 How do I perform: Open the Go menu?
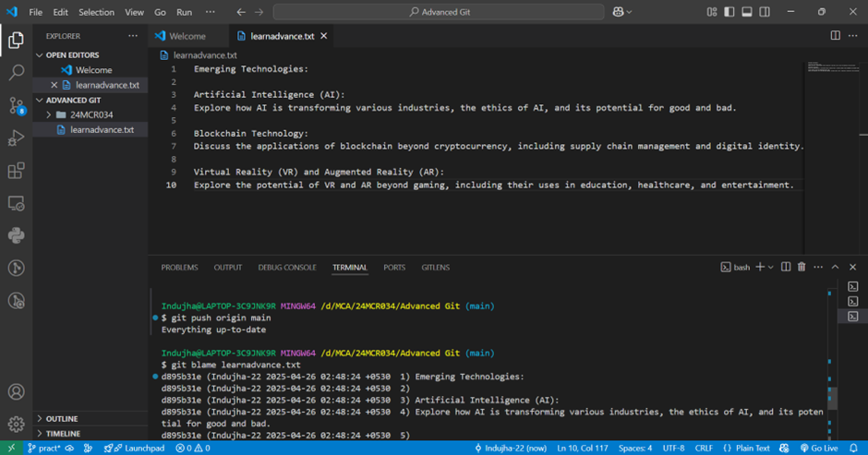click(x=160, y=12)
